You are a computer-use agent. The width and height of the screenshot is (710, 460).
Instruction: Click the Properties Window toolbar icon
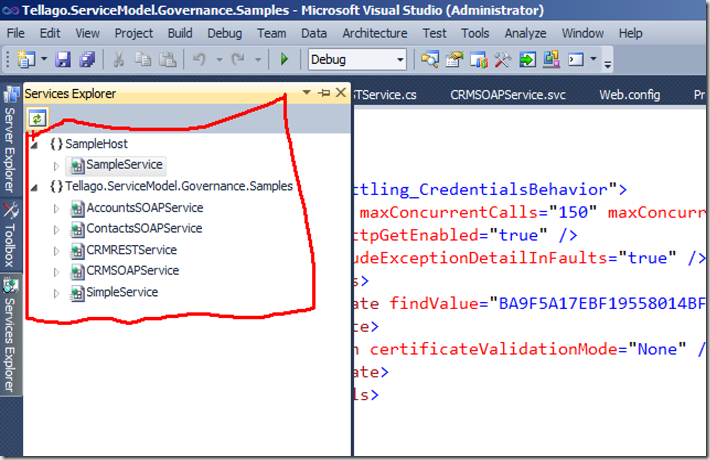454,59
